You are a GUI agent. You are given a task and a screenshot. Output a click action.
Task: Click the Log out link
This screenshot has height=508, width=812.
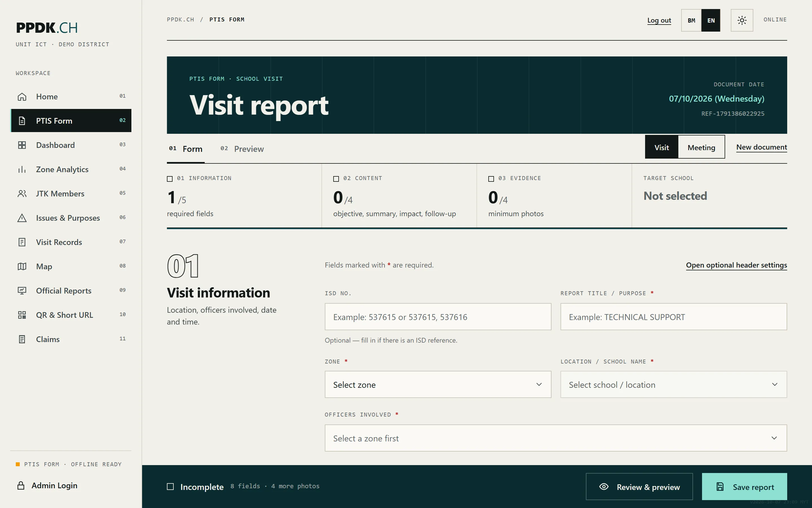(659, 21)
